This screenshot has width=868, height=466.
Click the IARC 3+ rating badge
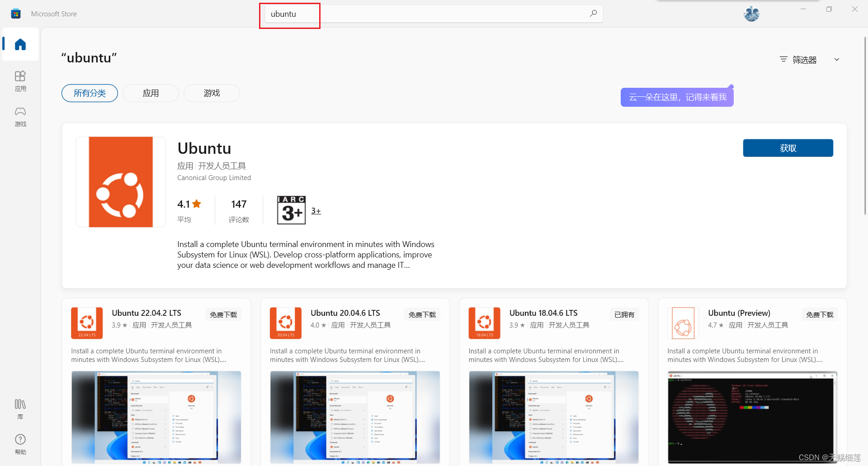tap(291, 210)
